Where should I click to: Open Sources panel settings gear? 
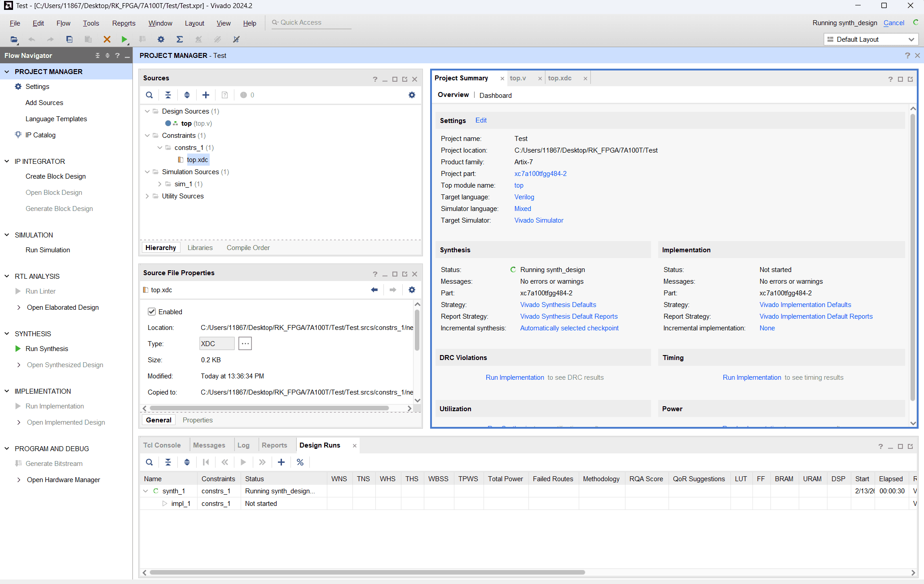click(412, 95)
